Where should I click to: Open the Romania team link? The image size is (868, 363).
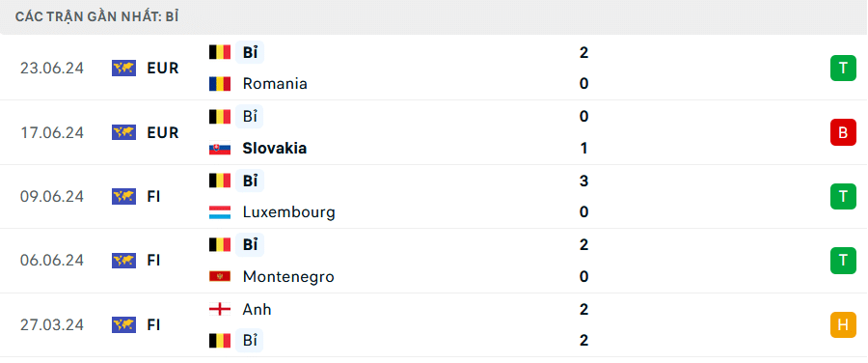pyautogui.click(x=275, y=84)
